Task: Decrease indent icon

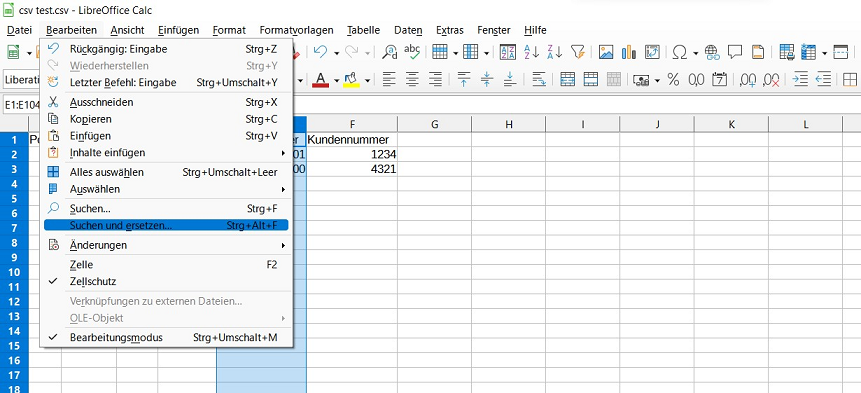Action: tap(823, 80)
